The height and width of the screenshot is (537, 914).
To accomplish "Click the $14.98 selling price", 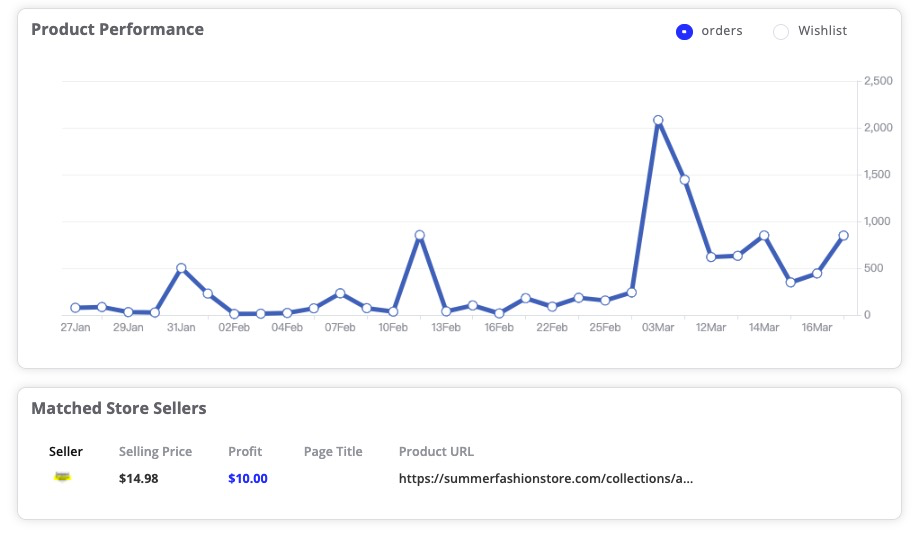I will [x=139, y=479].
